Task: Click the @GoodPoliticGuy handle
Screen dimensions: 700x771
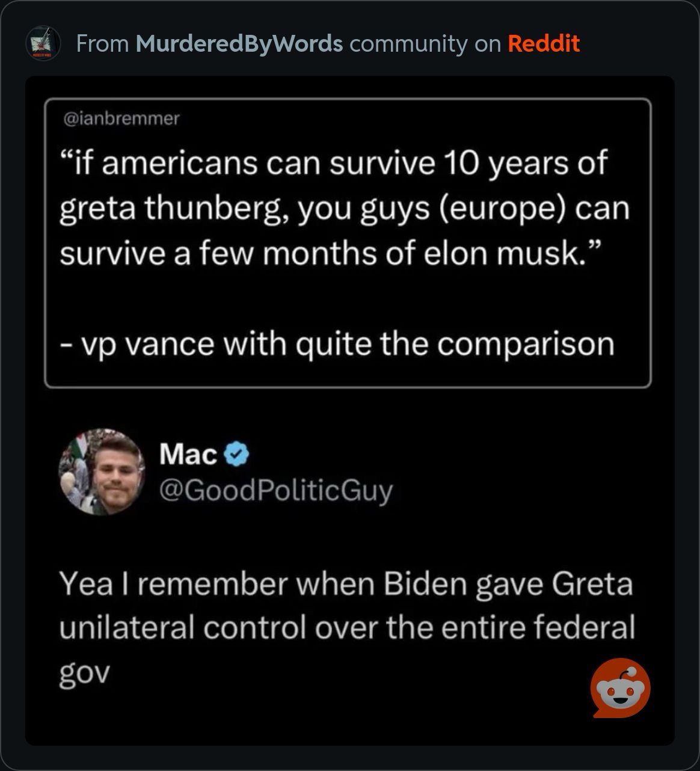Action: click(x=276, y=490)
